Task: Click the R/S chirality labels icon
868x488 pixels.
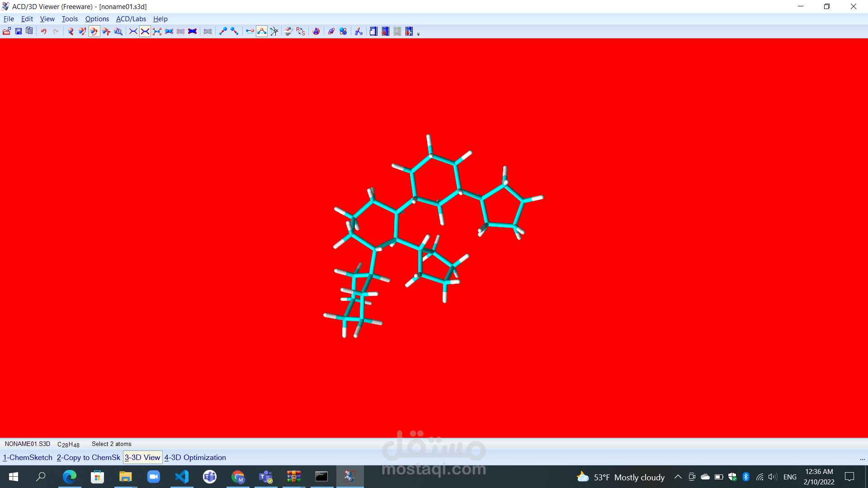Action: pyautogui.click(x=301, y=31)
